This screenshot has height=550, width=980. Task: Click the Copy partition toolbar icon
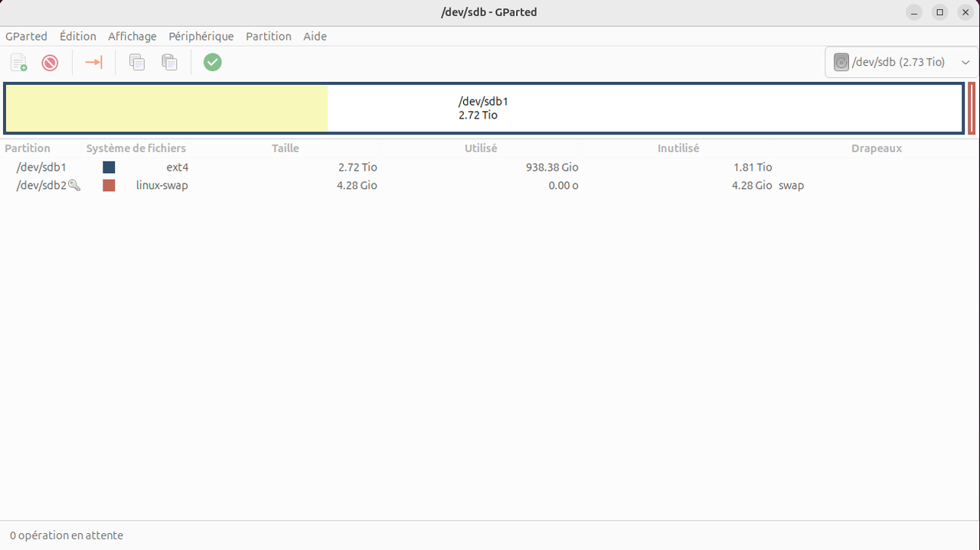tap(137, 63)
